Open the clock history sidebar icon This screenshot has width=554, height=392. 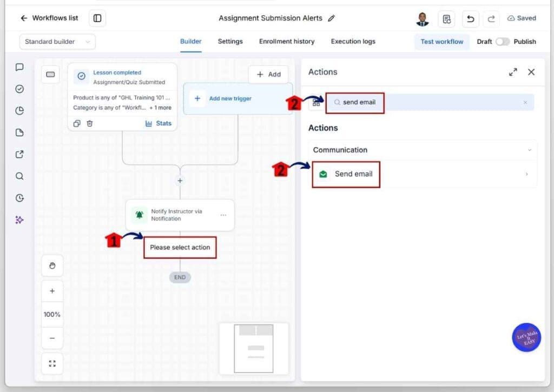[19, 198]
